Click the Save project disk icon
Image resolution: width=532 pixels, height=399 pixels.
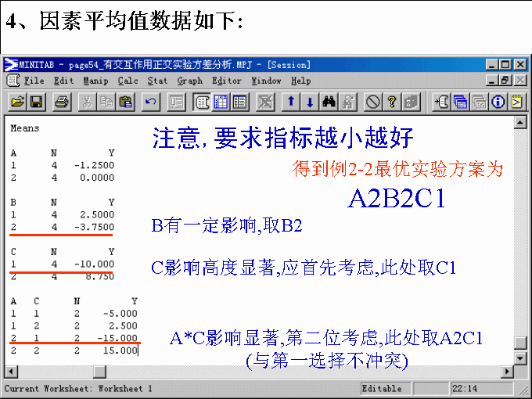(36, 101)
